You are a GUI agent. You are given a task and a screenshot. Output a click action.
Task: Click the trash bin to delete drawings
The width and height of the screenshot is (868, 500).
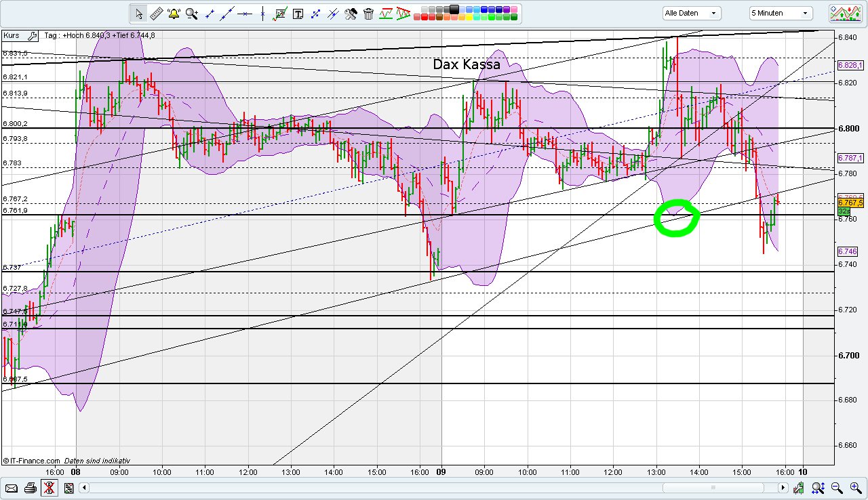tap(368, 13)
